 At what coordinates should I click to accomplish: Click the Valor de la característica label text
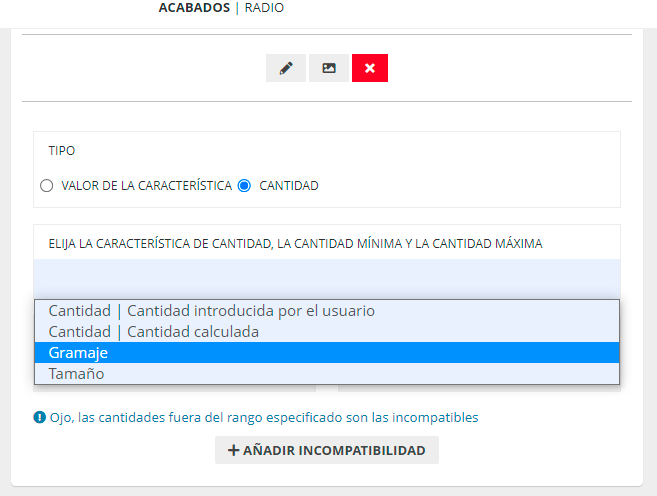[146, 186]
